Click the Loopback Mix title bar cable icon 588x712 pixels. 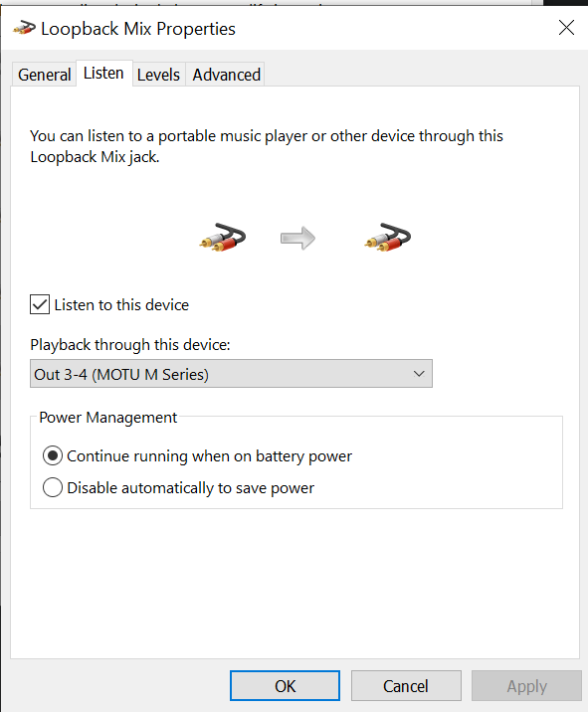coord(24,29)
